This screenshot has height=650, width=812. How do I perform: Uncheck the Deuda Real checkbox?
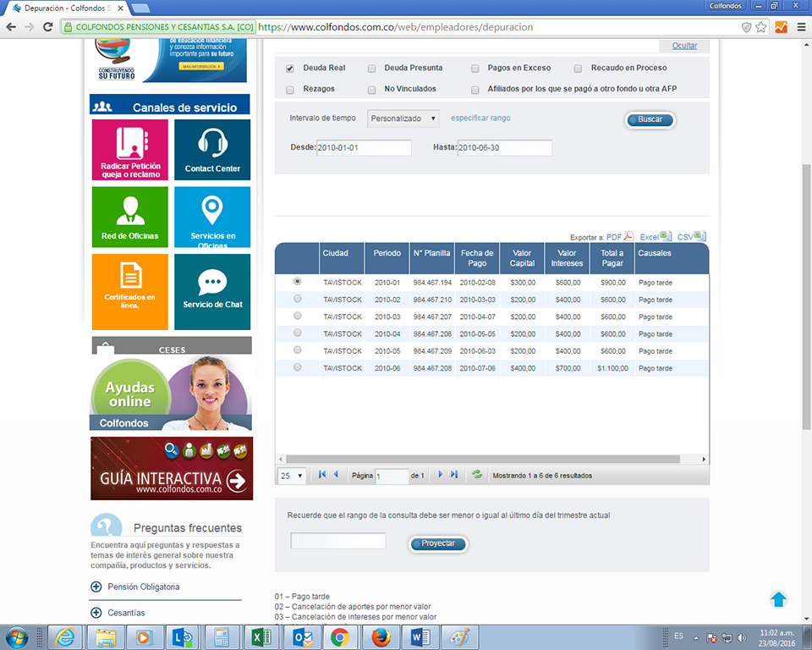(290, 69)
